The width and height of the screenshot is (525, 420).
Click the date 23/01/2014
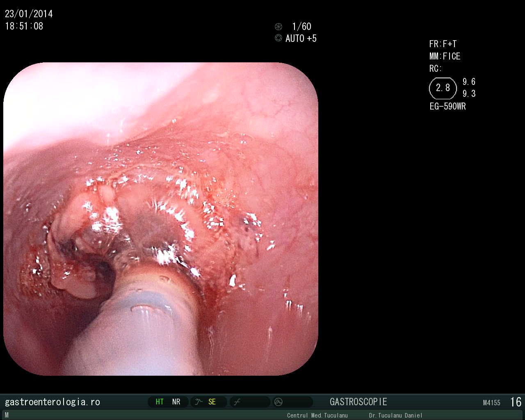(x=29, y=14)
